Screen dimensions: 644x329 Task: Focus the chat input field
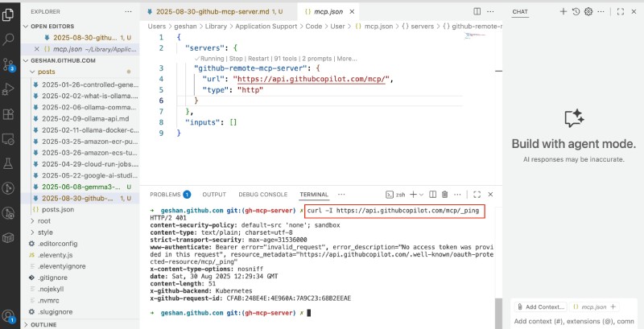point(574,322)
